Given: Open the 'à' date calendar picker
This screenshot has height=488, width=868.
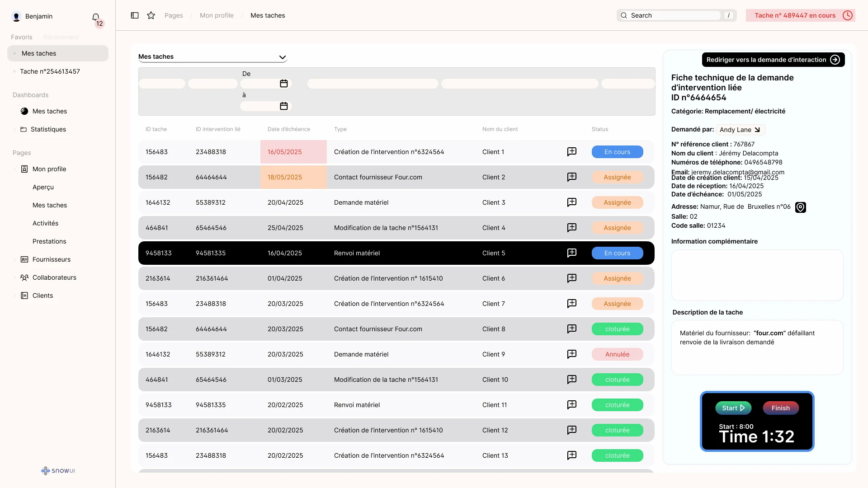Looking at the screenshot, I should (x=284, y=106).
